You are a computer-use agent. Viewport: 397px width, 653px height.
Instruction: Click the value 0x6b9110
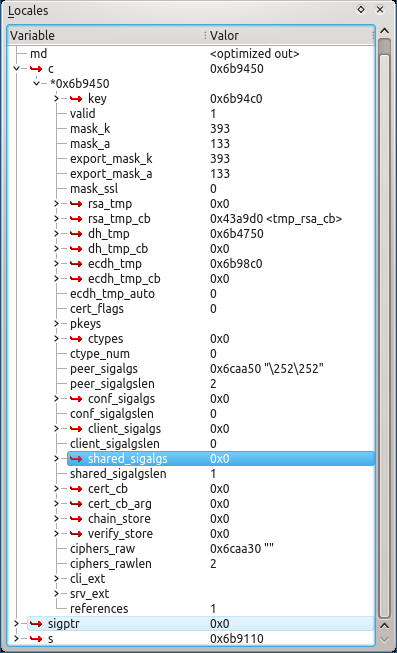click(x=237, y=638)
